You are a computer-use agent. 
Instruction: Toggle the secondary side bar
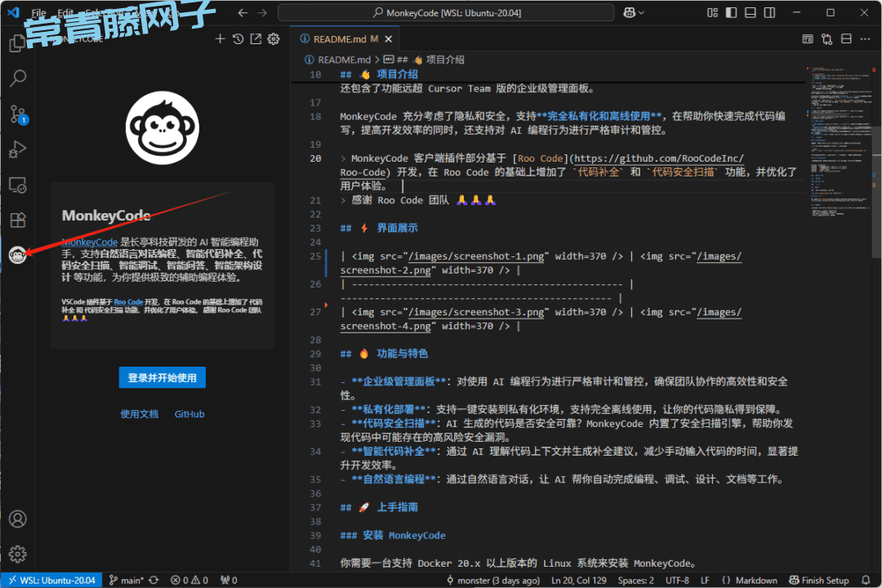(769, 12)
